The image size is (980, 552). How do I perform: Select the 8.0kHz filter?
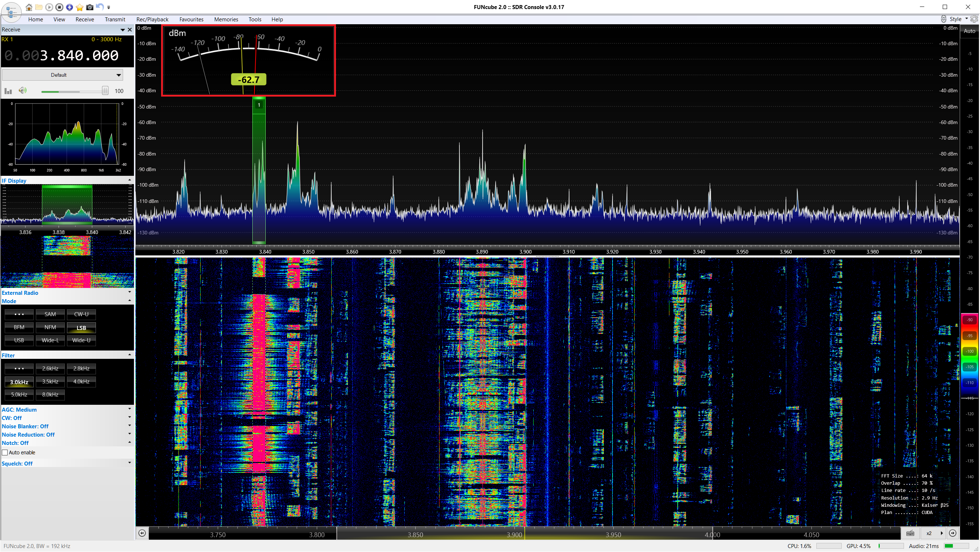pos(50,395)
